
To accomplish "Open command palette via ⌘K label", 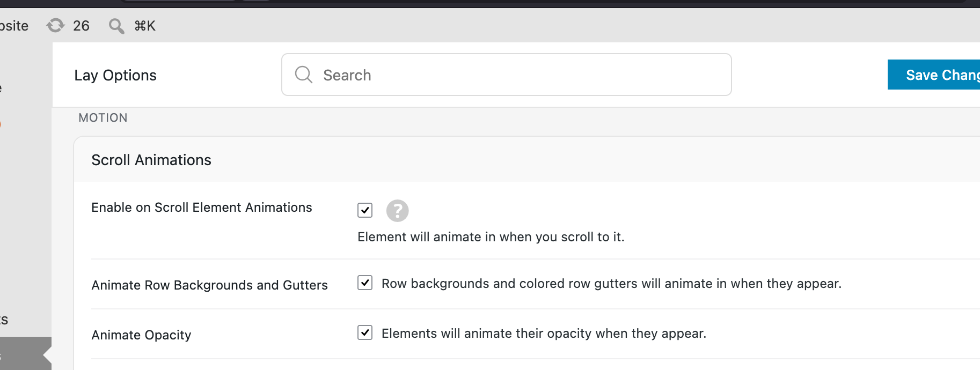I will click(145, 26).
